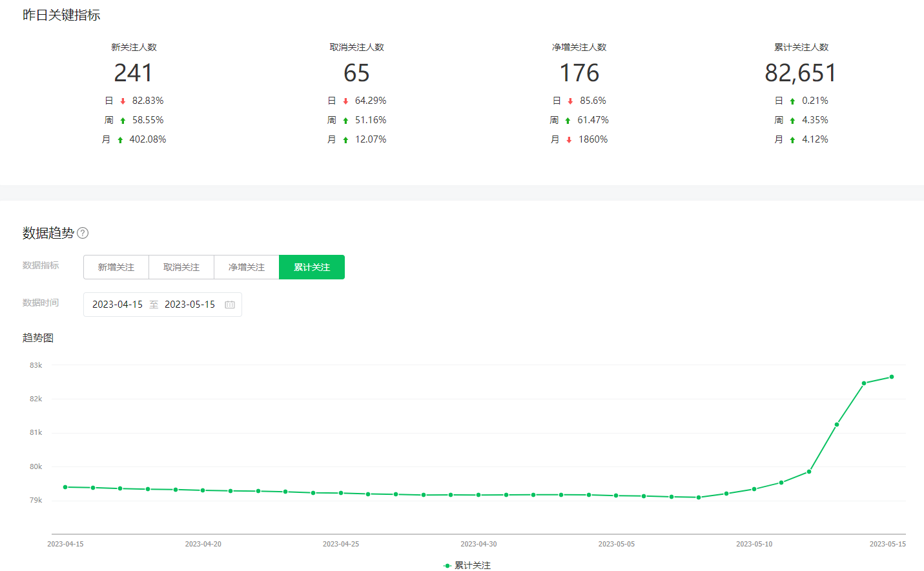Click red monthly down arrow under 净增关注人数
Viewport: 924px width, 571px height.
[569, 140]
